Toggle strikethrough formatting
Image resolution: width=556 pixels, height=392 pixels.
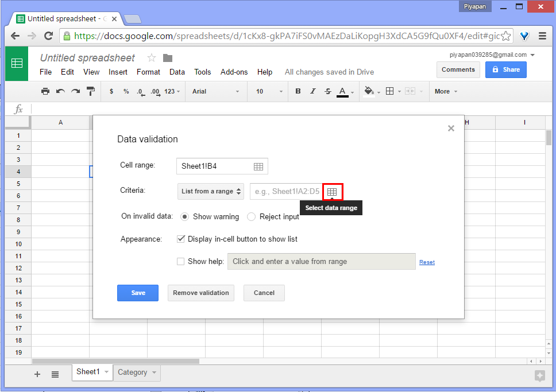point(327,91)
